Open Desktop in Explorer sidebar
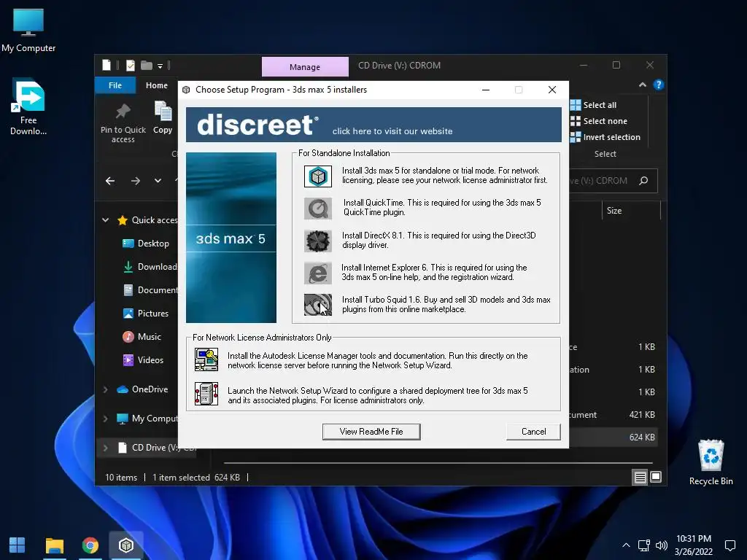Image resolution: width=747 pixels, height=560 pixels. click(146, 244)
